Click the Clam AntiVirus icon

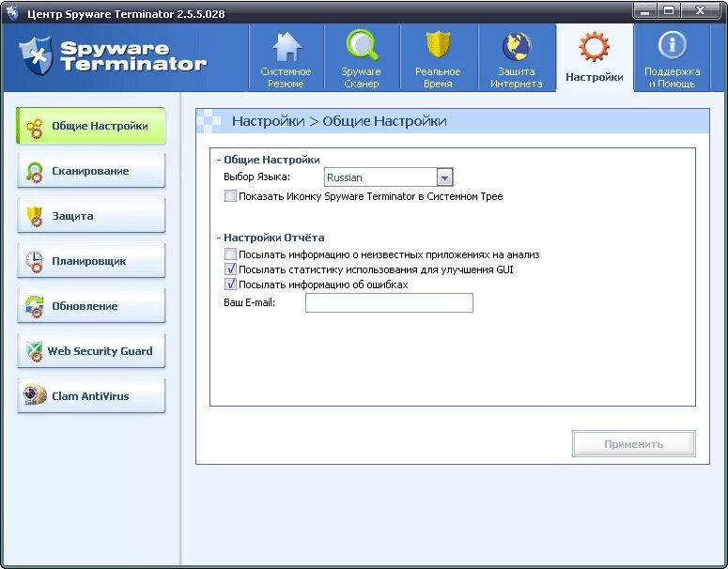coord(35,395)
